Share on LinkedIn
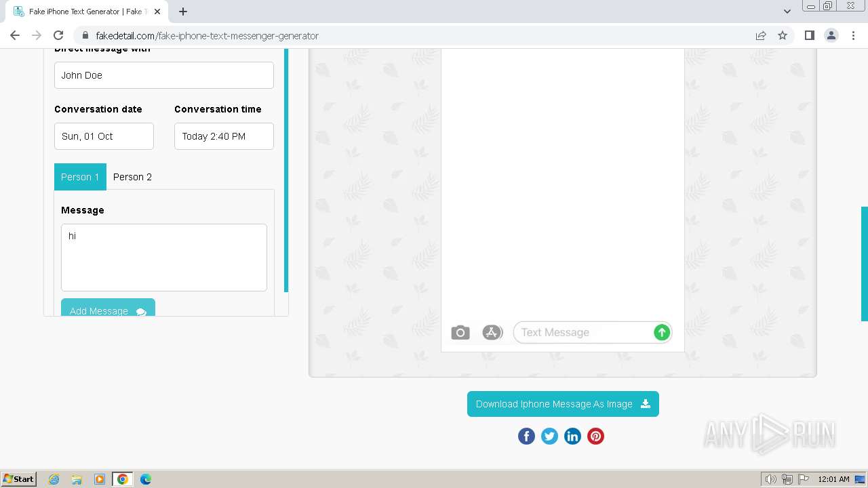868x488 pixels. [572, 436]
